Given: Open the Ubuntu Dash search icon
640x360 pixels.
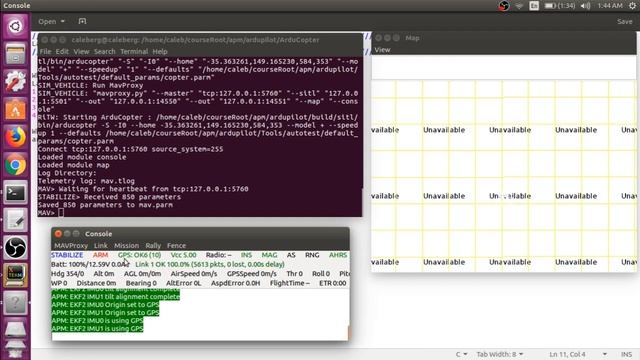Looking at the screenshot, I should (15, 27).
